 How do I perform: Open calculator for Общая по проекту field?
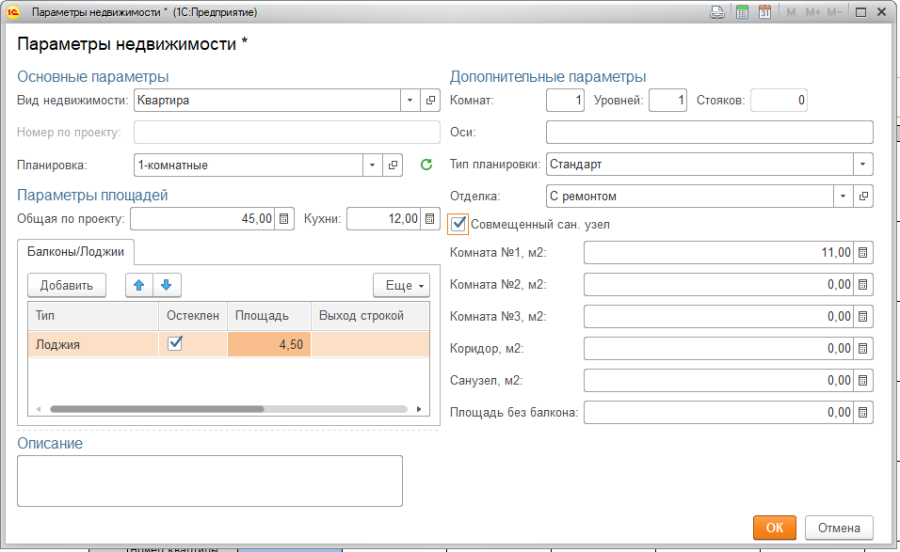(284, 219)
